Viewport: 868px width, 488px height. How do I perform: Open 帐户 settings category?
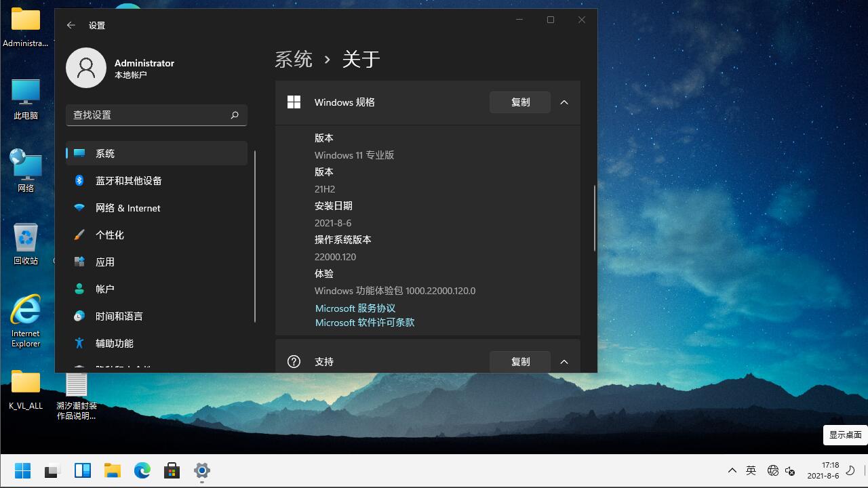[x=157, y=289]
